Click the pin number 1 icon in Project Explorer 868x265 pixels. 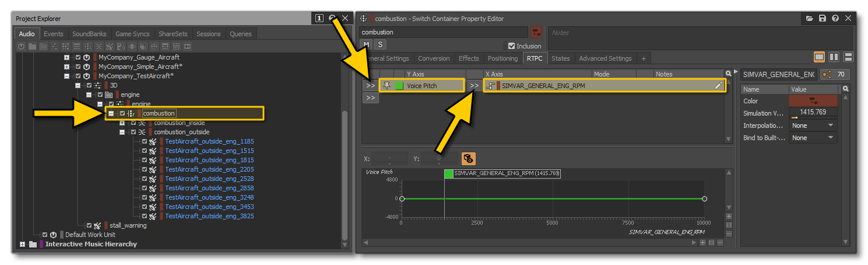[319, 19]
